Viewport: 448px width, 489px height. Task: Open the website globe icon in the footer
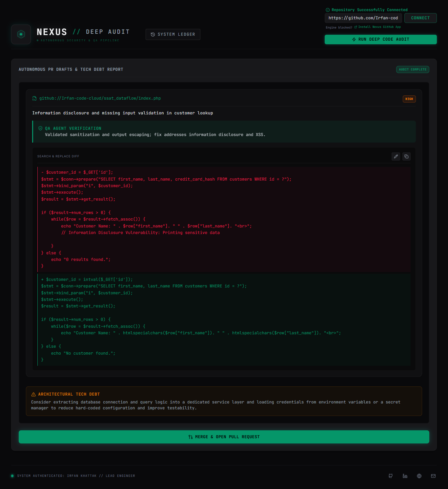click(x=419, y=476)
